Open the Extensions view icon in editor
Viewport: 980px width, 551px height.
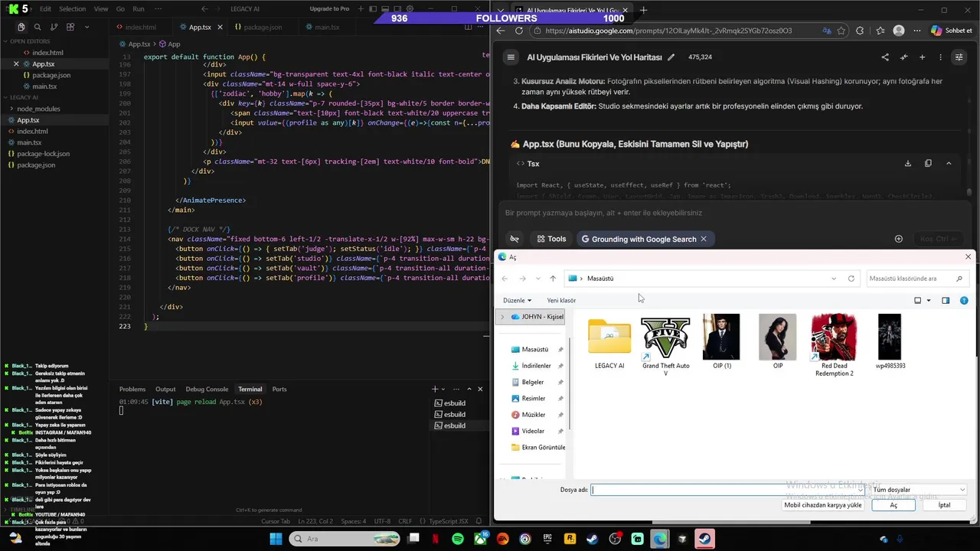click(70, 27)
